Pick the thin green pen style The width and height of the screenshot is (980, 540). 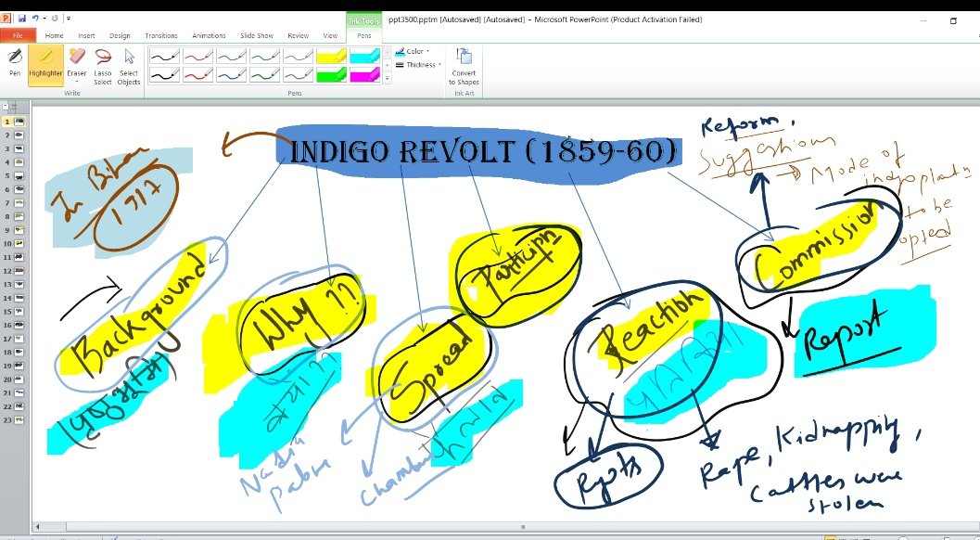(264, 57)
